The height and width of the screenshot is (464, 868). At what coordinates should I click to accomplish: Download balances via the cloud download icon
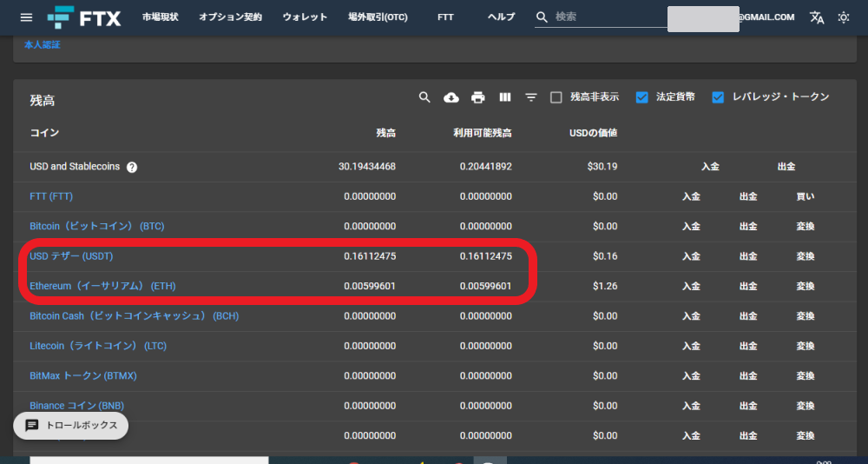pyautogui.click(x=451, y=97)
